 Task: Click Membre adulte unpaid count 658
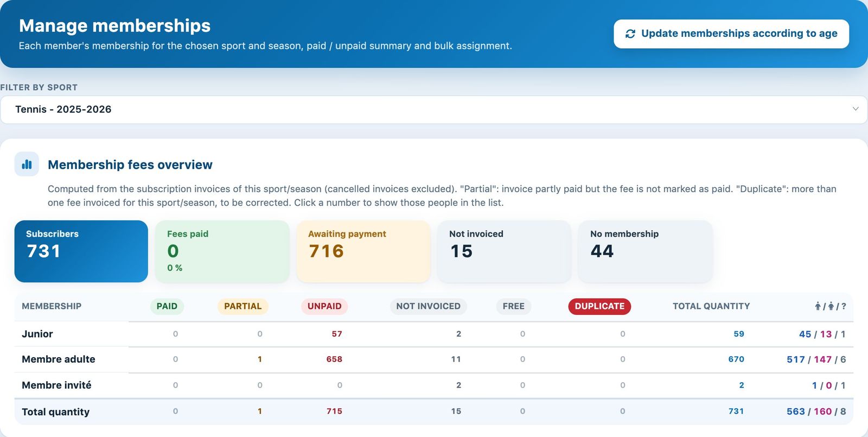pyautogui.click(x=334, y=359)
